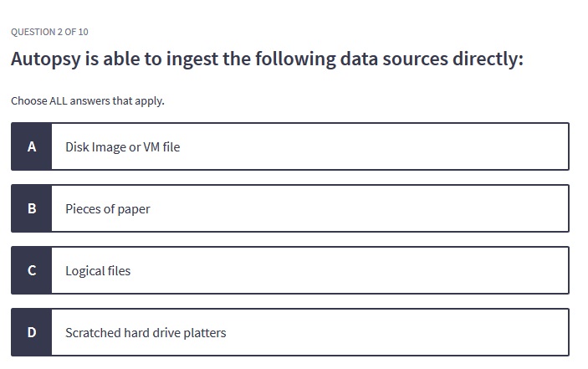Check the 'Logical files' answer option
This screenshot has height=369, width=588.
point(98,270)
